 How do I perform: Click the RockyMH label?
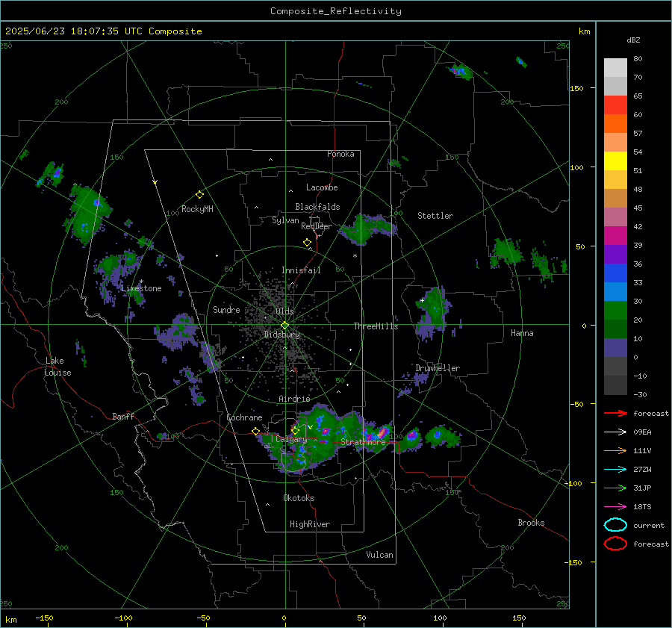click(x=197, y=209)
